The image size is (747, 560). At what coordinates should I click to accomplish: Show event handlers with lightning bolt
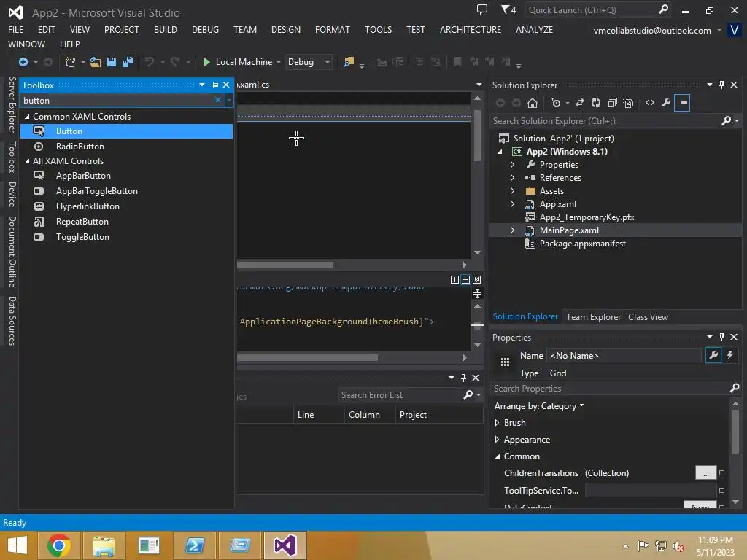point(729,355)
